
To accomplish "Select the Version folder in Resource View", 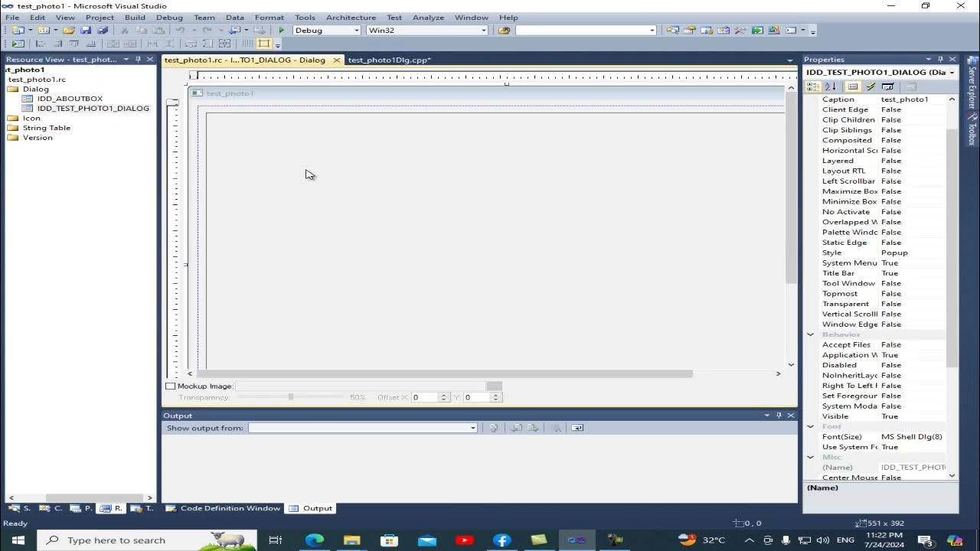I will tap(38, 138).
